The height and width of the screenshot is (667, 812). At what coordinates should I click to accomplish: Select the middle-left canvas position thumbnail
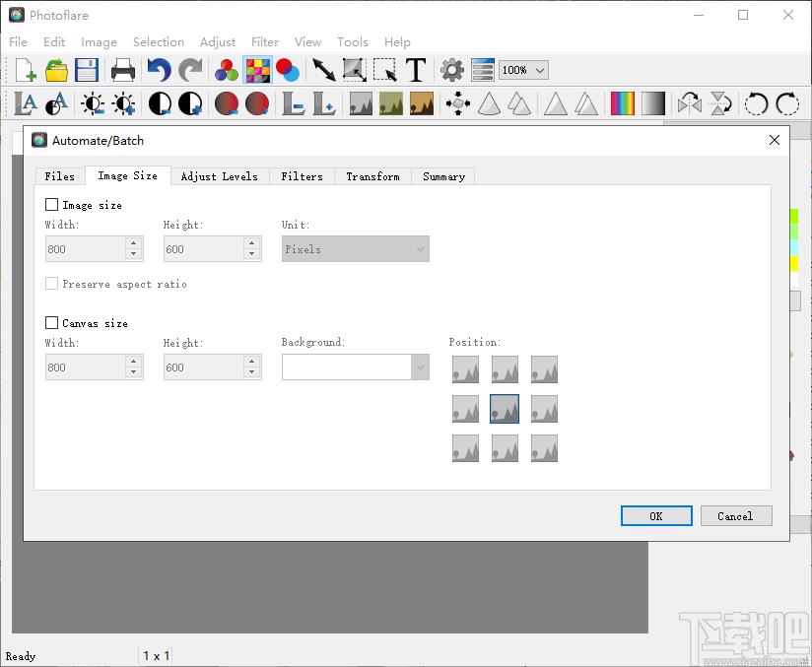tap(465, 409)
